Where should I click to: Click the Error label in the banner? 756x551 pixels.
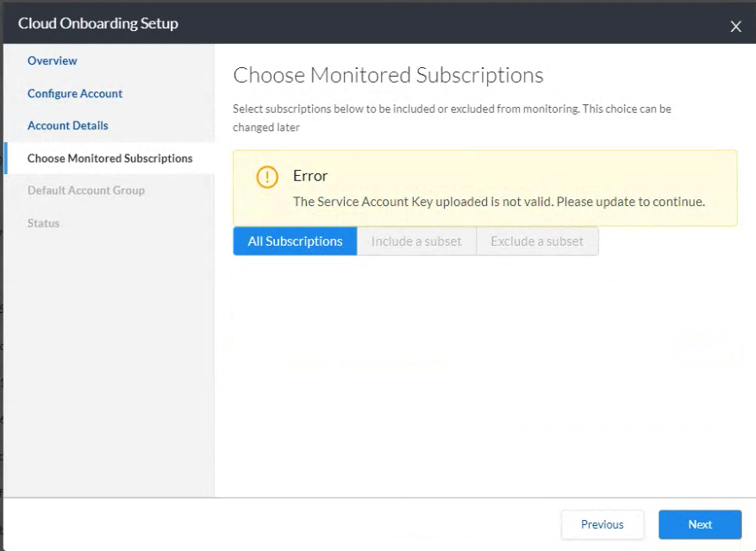pyautogui.click(x=310, y=175)
